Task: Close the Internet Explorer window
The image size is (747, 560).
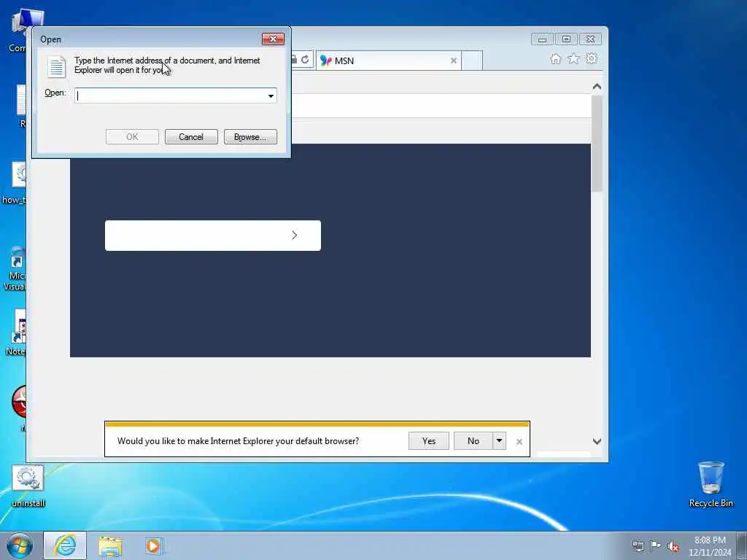Action: pyautogui.click(x=590, y=39)
